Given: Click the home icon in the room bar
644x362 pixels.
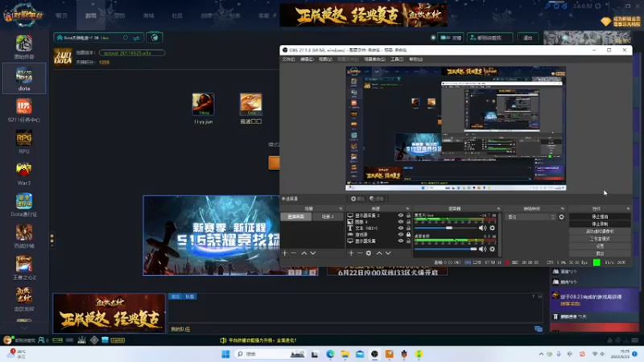Looking at the screenshot, I should [60, 38].
